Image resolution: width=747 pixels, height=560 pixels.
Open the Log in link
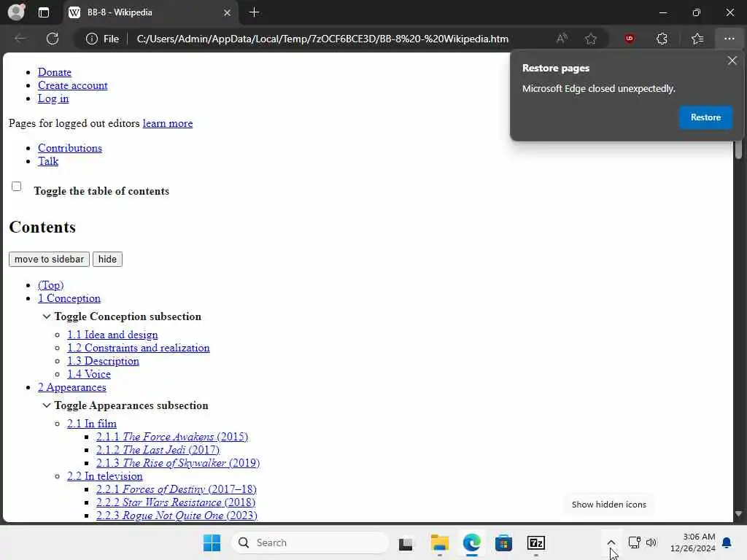53,98
